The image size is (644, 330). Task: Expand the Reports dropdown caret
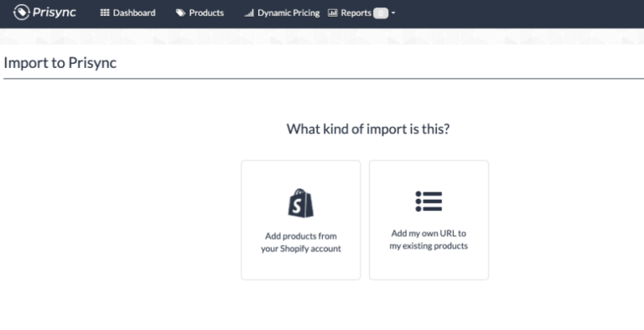pos(393,13)
